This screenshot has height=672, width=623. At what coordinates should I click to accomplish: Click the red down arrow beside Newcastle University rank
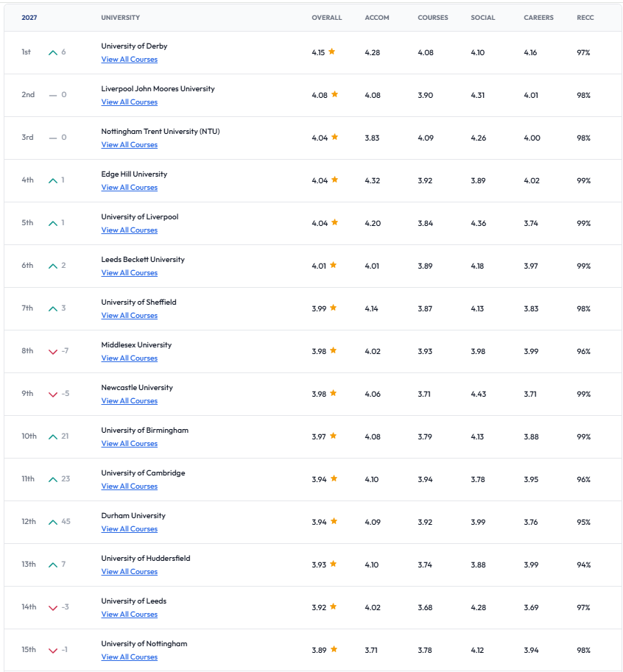point(53,395)
